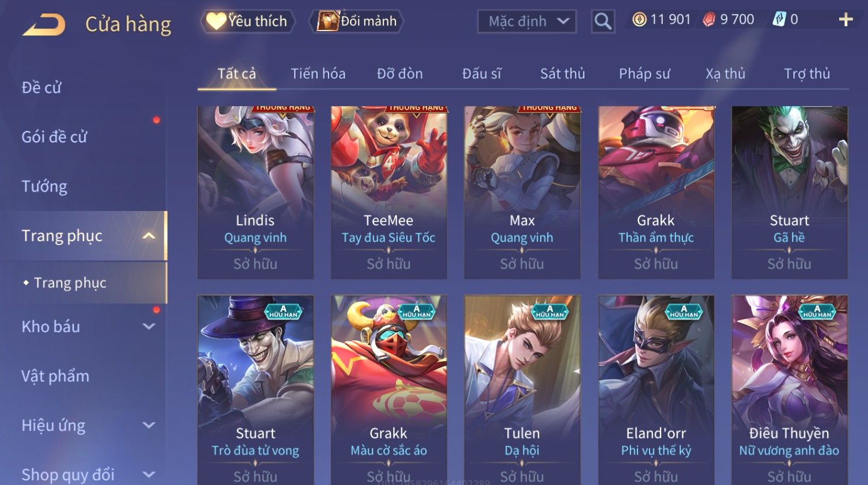The image size is (868, 485).
Task: Open Yêu thích heart favorites
Action: tap(248, 21)
